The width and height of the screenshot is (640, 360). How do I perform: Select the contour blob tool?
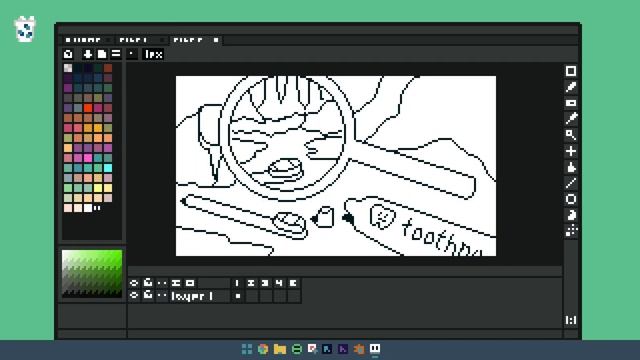(x=571, y=215)
